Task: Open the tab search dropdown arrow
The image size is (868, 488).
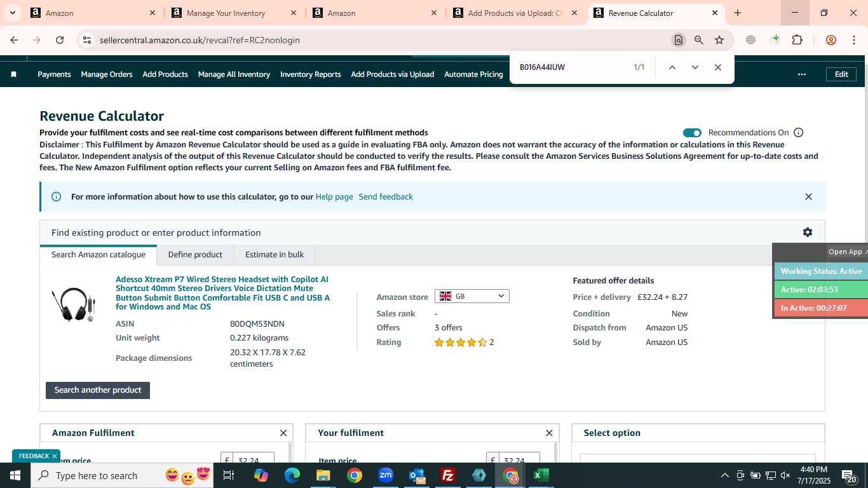Action: click(13, 13)
